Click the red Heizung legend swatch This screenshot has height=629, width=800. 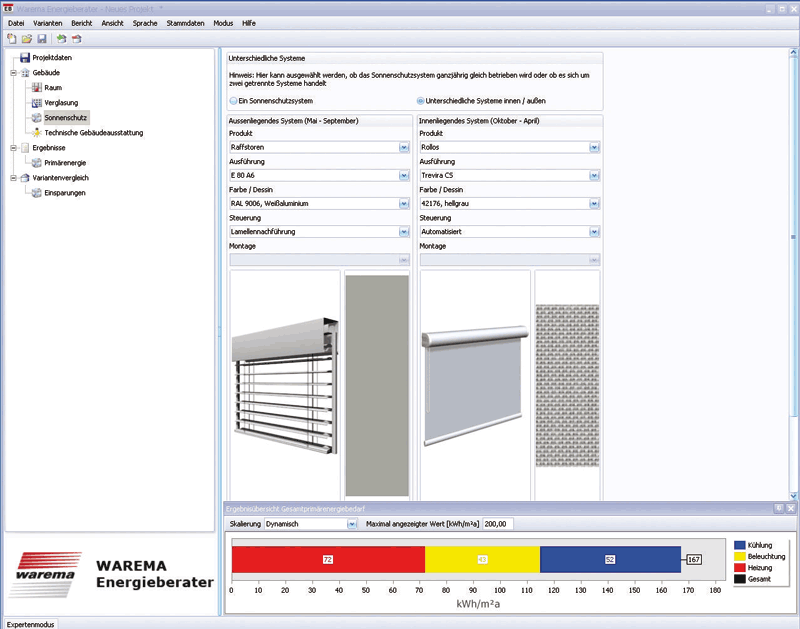click(739, 568)
